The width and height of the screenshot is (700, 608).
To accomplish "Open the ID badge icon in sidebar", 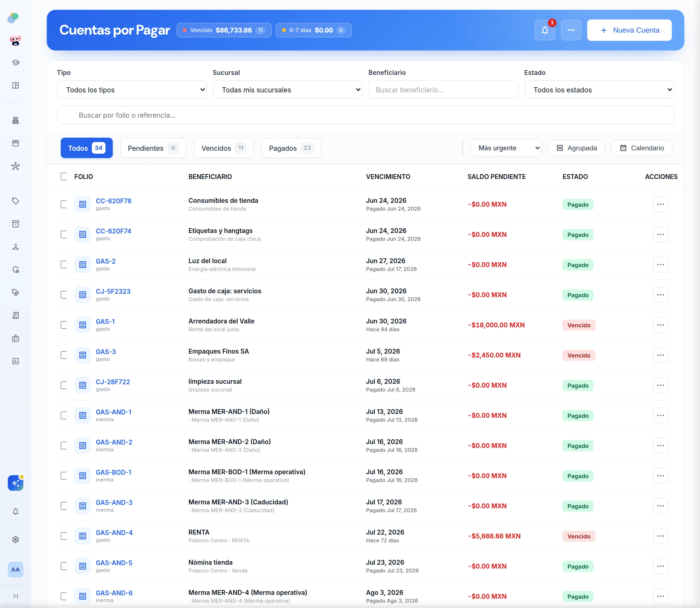I will point(16,338).
